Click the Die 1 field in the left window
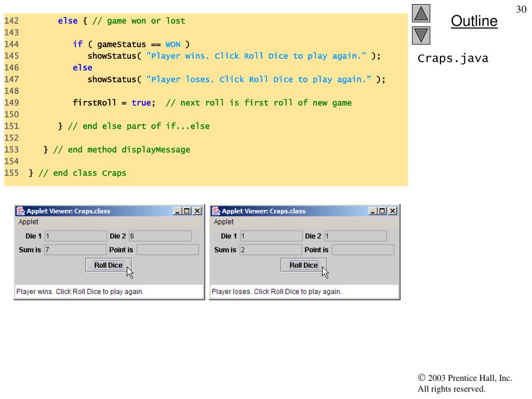This screenshot has height=399, width=532. 76,236
